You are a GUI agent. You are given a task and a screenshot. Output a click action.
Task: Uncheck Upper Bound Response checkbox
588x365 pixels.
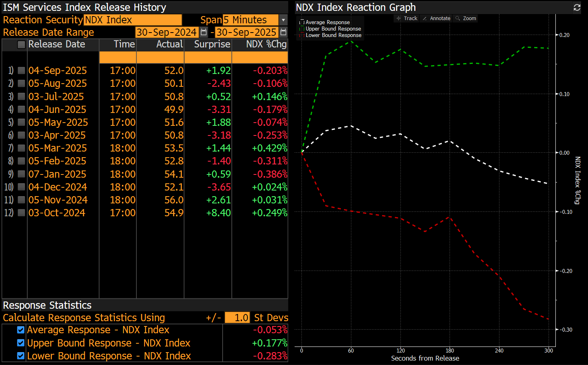(x=21, y=343)
